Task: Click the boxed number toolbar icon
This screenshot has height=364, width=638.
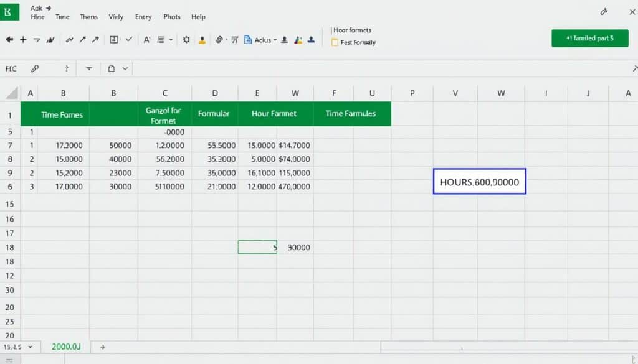Action: click(x=114, y=39)
